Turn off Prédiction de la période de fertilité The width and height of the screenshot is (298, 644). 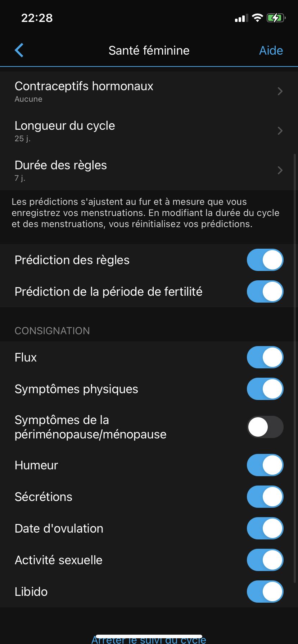(x=265, y=291)
